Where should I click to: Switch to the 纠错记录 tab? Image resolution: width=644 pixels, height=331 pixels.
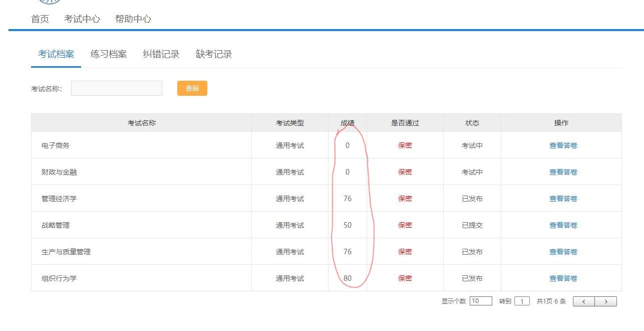pyautogui.click(x=161, y=54)
